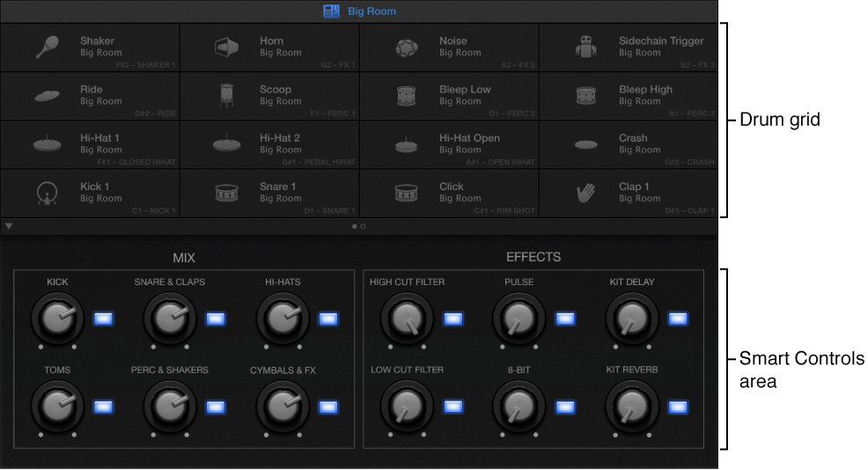Toggle the KICK mix button

[x=103, y=319]
